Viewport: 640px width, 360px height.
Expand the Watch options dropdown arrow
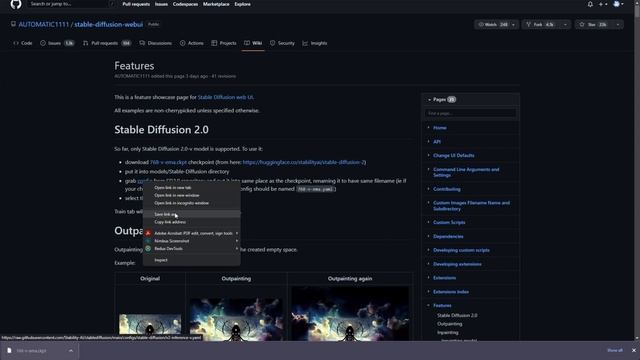point(513,24)
